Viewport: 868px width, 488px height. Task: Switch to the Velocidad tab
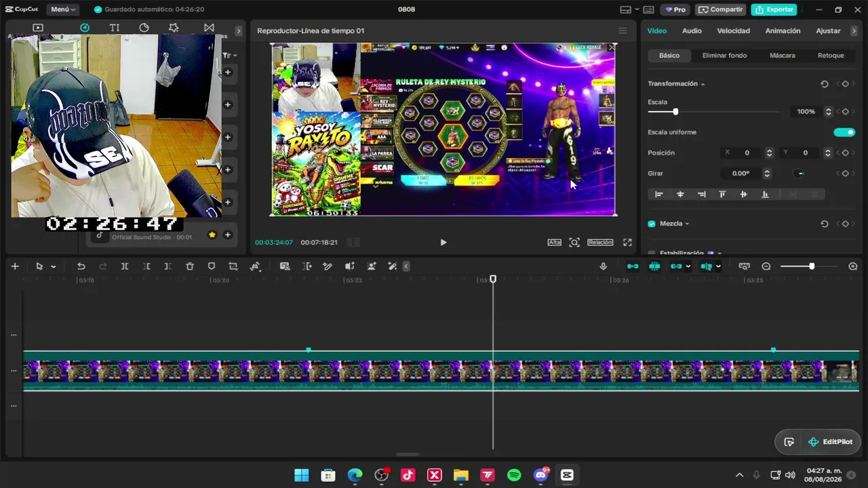pos(734,31)
